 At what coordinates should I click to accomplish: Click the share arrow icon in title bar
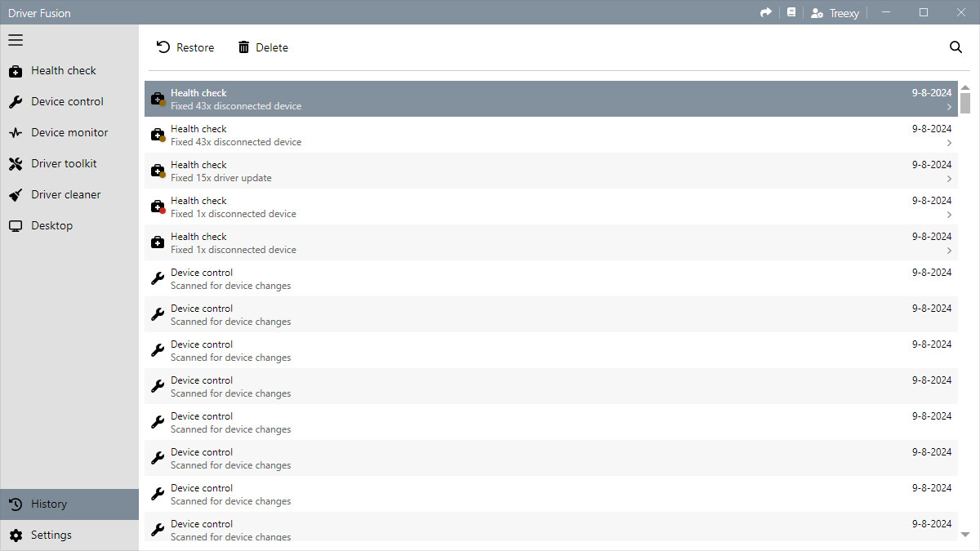pyautogui.click(x=766, y=12)
